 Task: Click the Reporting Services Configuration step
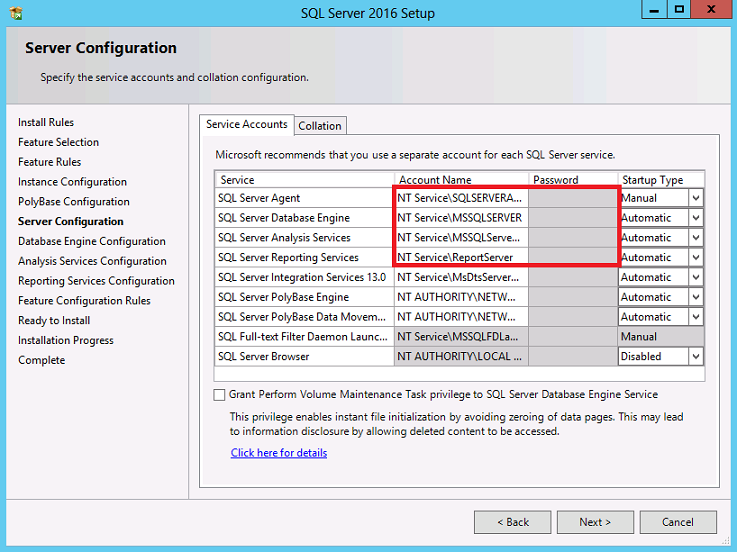(96, 281)
